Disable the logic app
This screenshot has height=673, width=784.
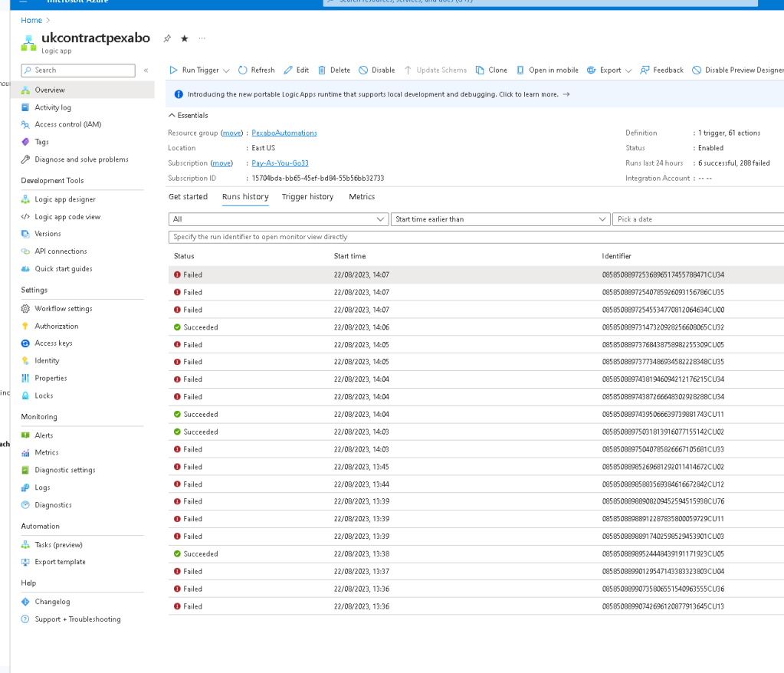tap(377, 70)
